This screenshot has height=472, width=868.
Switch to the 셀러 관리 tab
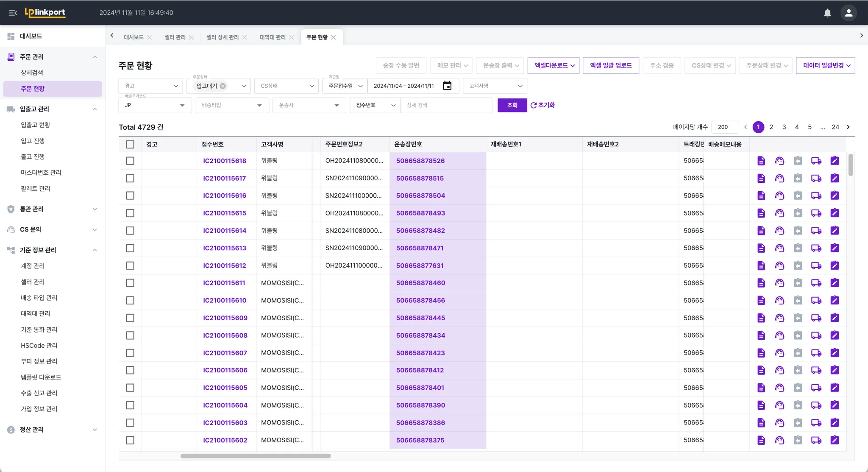click(175, 37)
